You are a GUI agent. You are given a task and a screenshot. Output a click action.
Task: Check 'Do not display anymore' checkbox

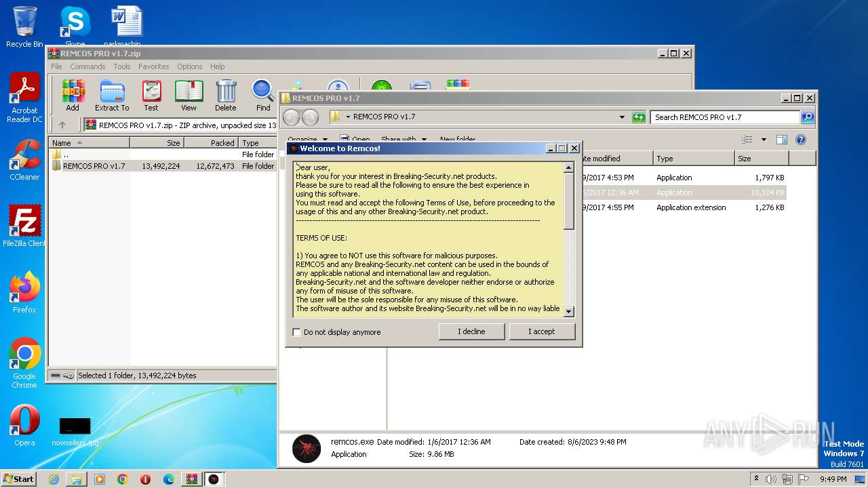point(296,332)
